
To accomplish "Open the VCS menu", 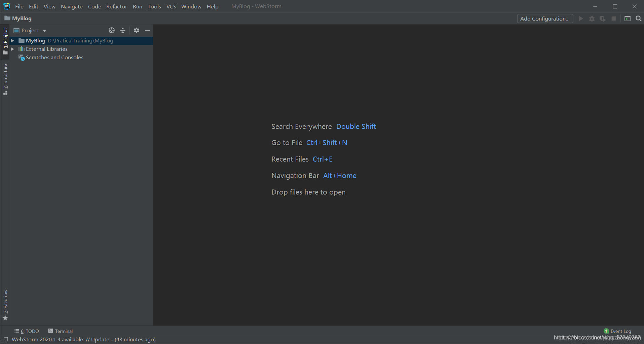I will tap(171, 6).
